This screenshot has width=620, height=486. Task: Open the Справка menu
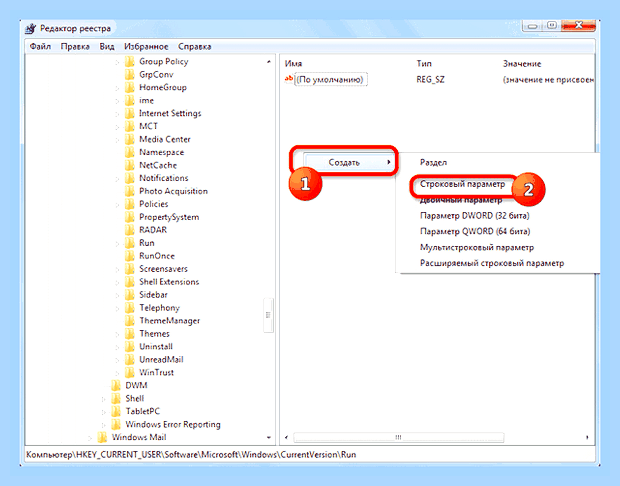pos(195,47)
